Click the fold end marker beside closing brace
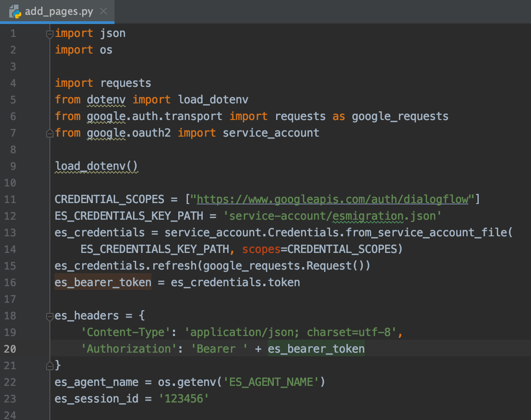The width and height of the screenshot is (531, 420). (x=49, y=366)
